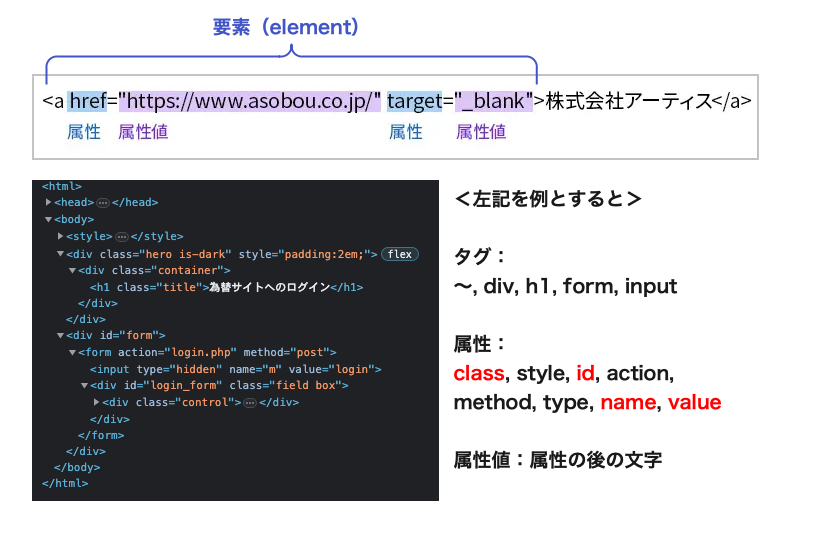The width and height of the screenshot is (824, 537).
Task: Expand the style element triangle
Action: tap(61, 236)
